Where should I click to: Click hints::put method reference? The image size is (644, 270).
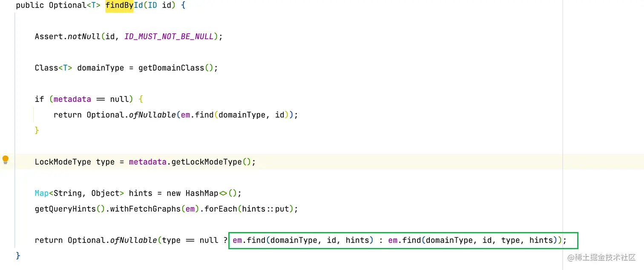[266, 209]
